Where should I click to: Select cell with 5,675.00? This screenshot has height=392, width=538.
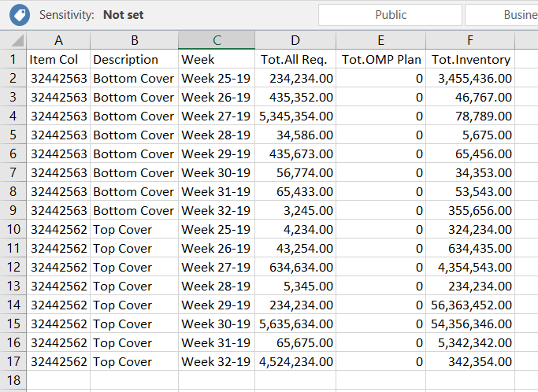470,135
